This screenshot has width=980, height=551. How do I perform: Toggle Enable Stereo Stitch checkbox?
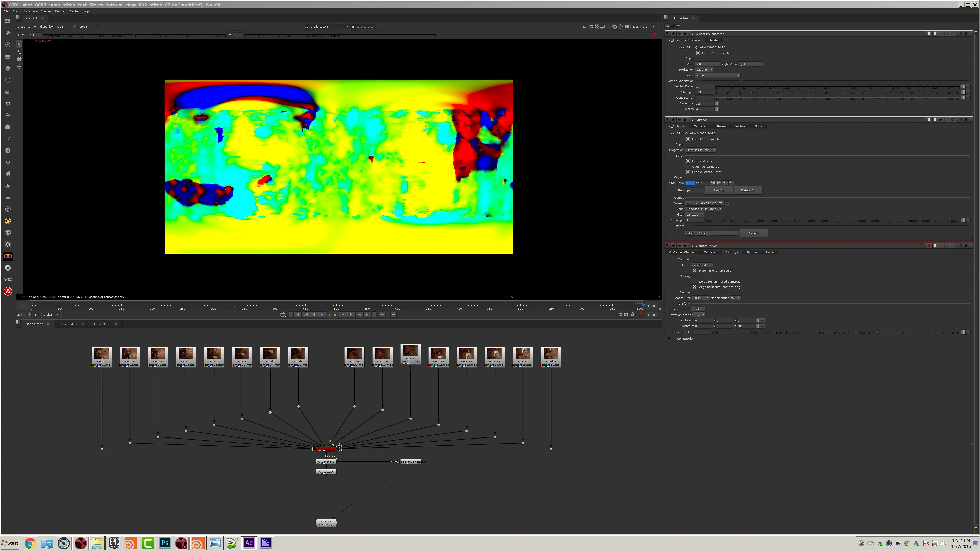688,172
